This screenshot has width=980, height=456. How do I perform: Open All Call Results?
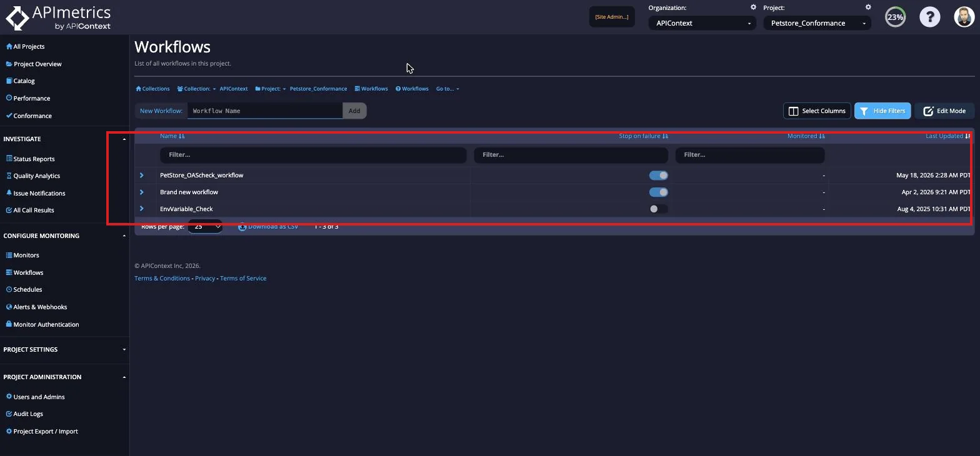[x=30, y=210]
